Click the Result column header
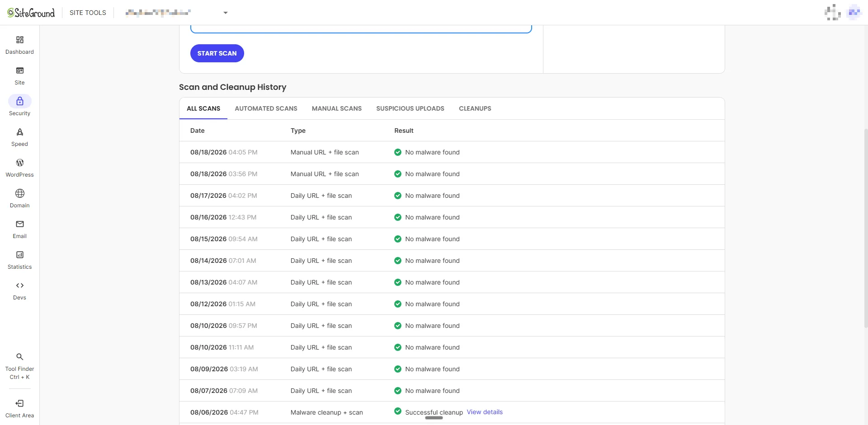This screenshot has height=425, width=868. point(404,131)
